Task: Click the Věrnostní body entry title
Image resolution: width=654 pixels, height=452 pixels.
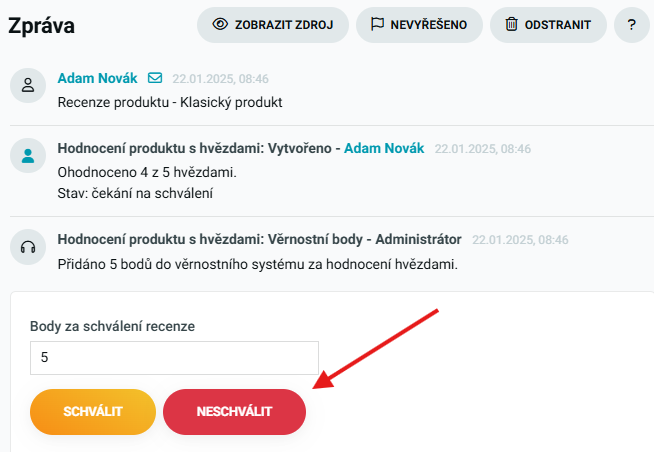Action: pos(259,239)
